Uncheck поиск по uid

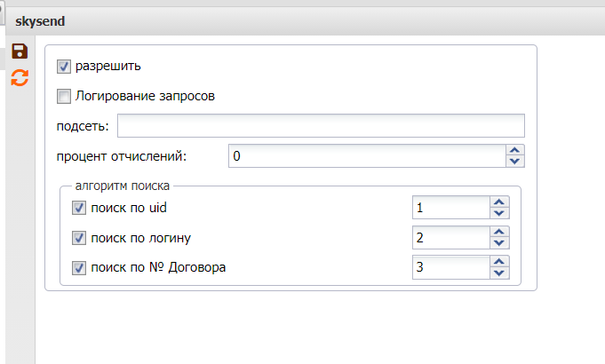coord(78,209)
